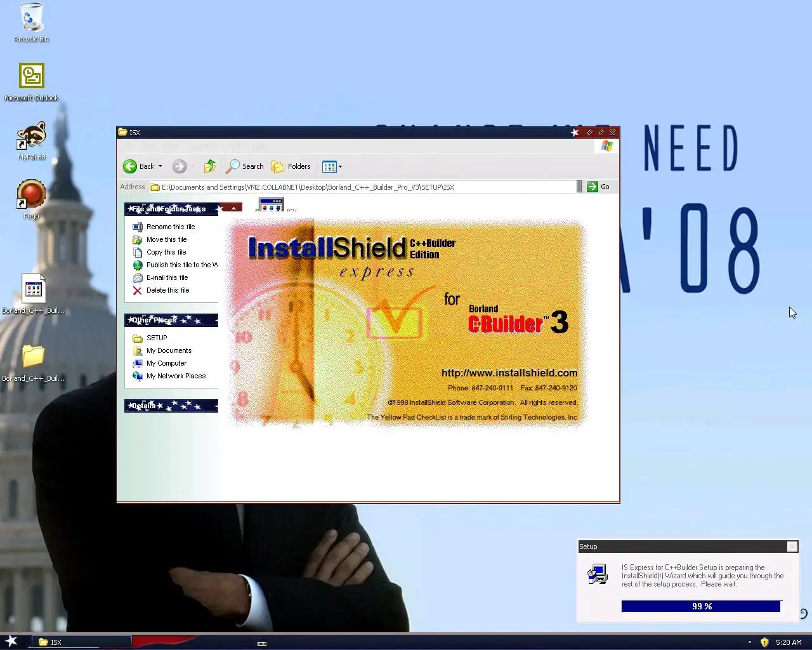Screen dimensions: 812x650
Task: Expand the Details panel header
Action: pos(171,406)
